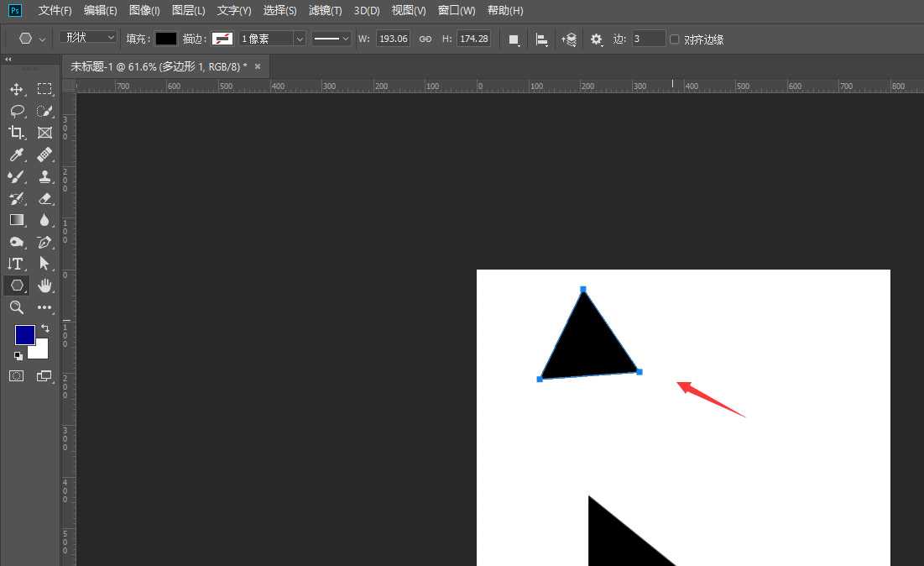The width and height of the screenshot is (924, 566).
Task: Swap foreground and background colors
Action: coord(45,328)
